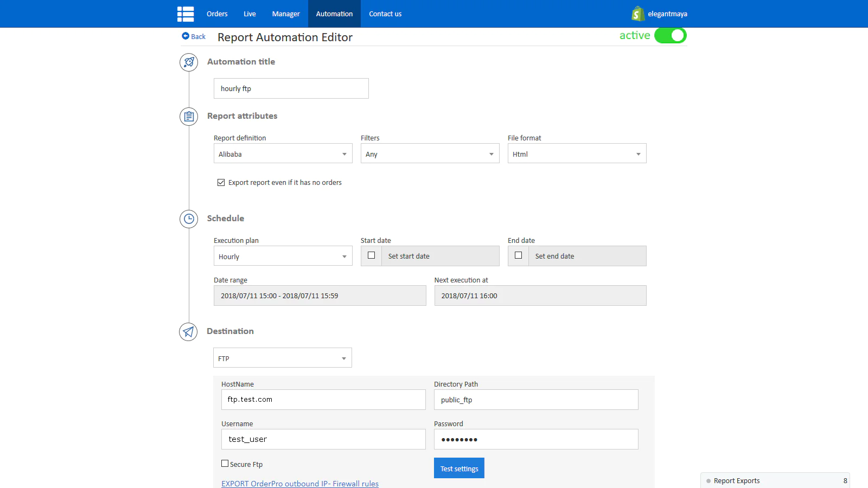Tick the Secure Ftp checkbox
Screen dimensions: 868x488
click(x=225, y=464)
